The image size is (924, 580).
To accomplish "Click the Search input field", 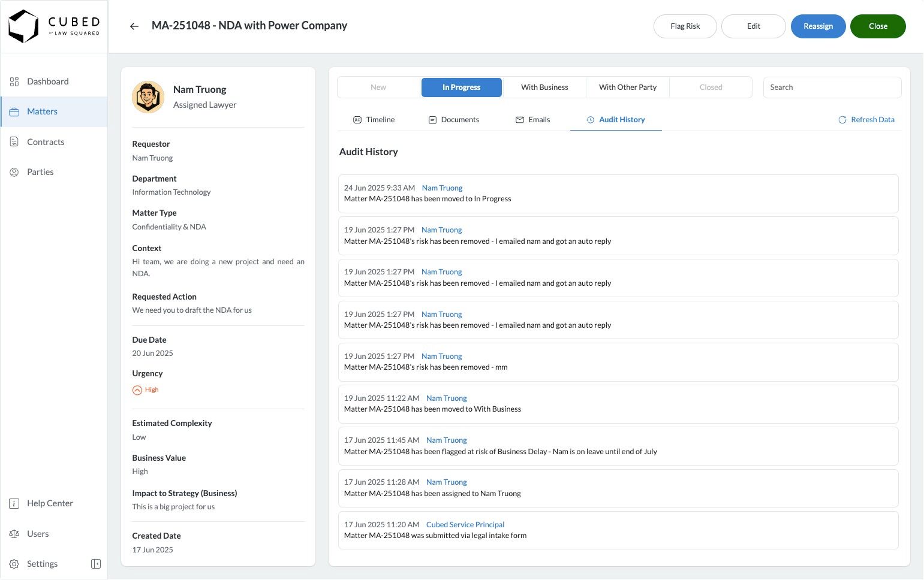I will click(832, 87).
